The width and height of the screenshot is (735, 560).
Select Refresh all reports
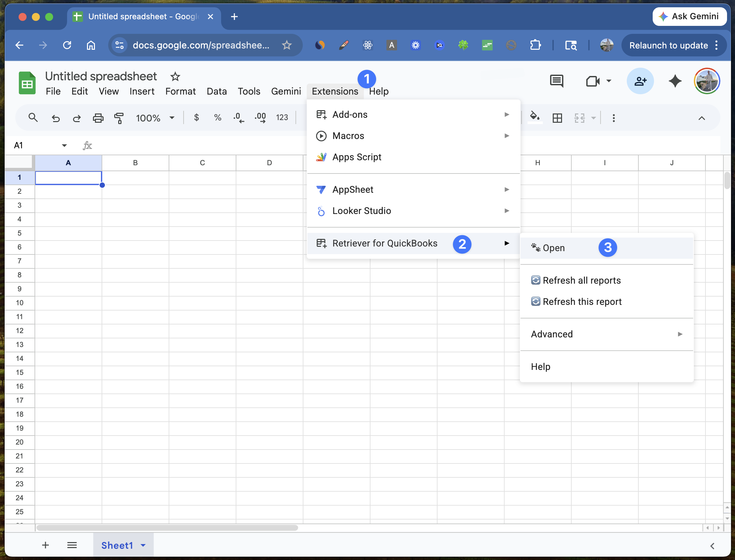click(x=607, y=280)
